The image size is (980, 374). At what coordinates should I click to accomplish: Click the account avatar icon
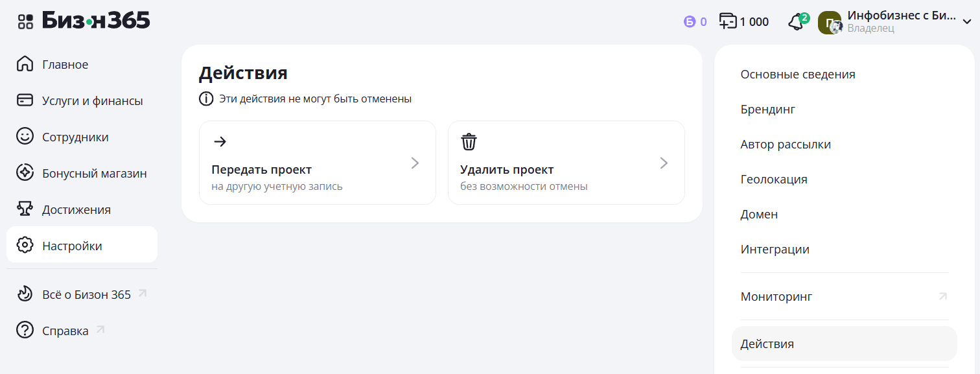(830, 23)
